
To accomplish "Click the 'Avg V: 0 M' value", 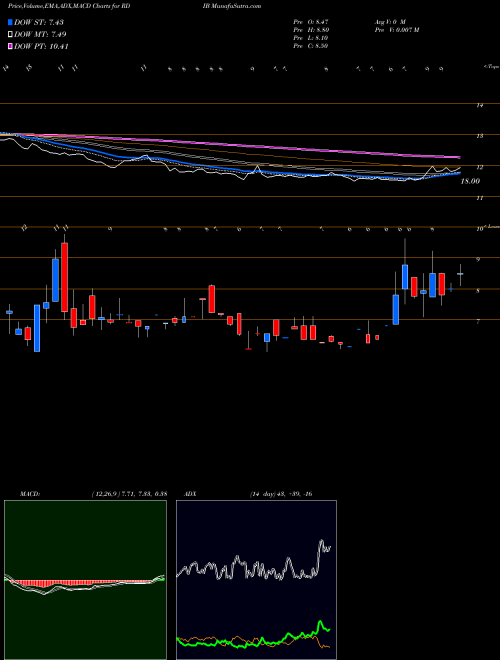I will [x=389, y=21].
